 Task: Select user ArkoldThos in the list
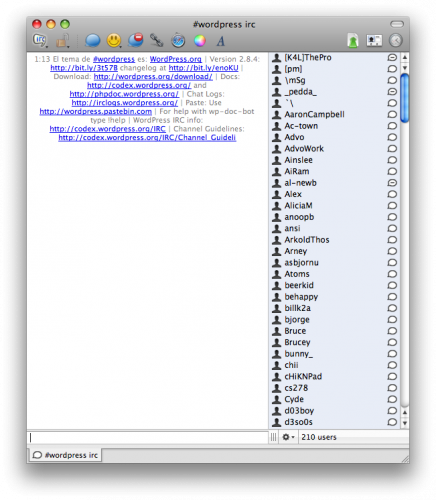335,240
